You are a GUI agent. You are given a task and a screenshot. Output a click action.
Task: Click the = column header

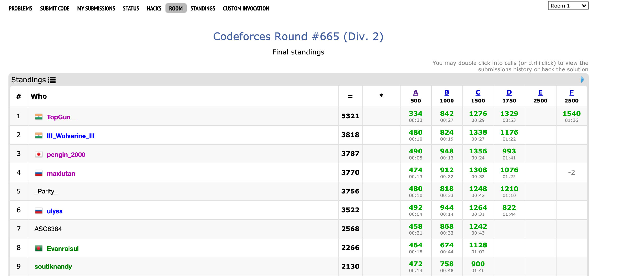coord(350,96)
